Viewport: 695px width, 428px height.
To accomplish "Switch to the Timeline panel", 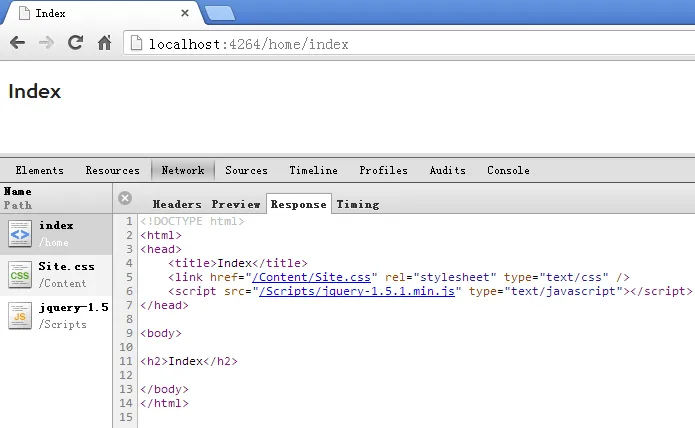I will (x=313, y=171).
